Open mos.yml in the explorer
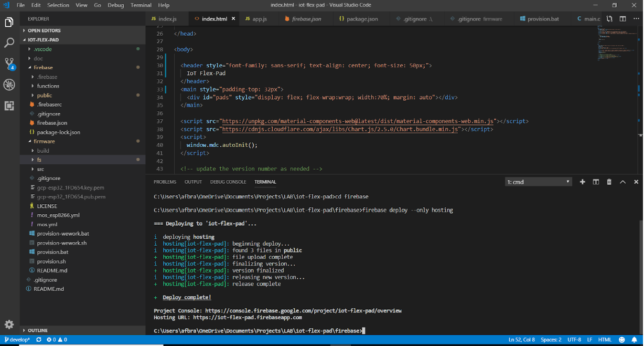Viewport: 644px width, 346px height. click(47, 224)
